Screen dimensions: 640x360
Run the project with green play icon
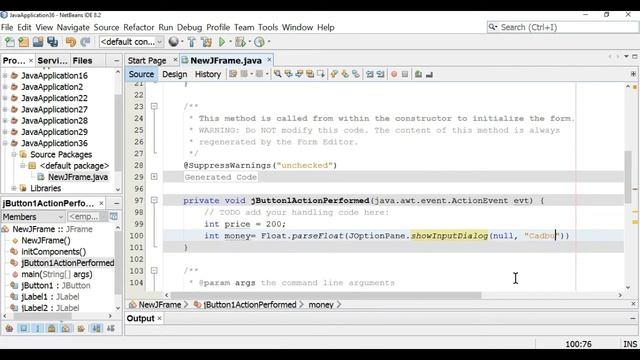222,42
